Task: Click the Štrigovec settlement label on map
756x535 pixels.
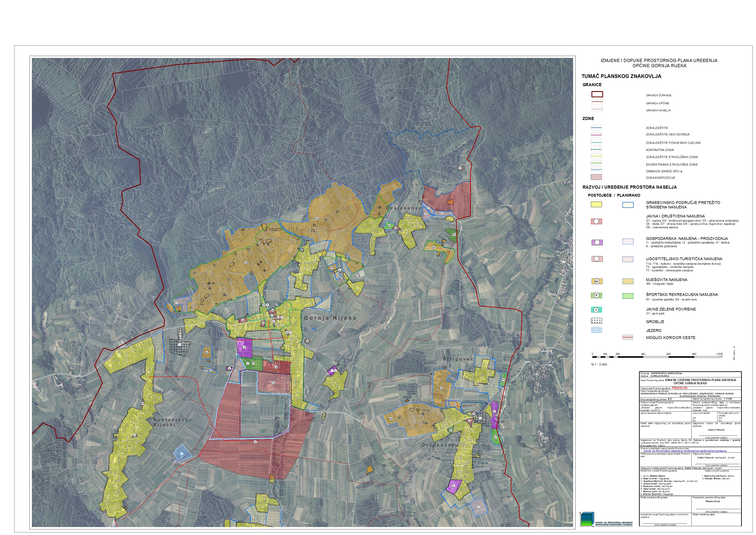Action: (458, 359)
